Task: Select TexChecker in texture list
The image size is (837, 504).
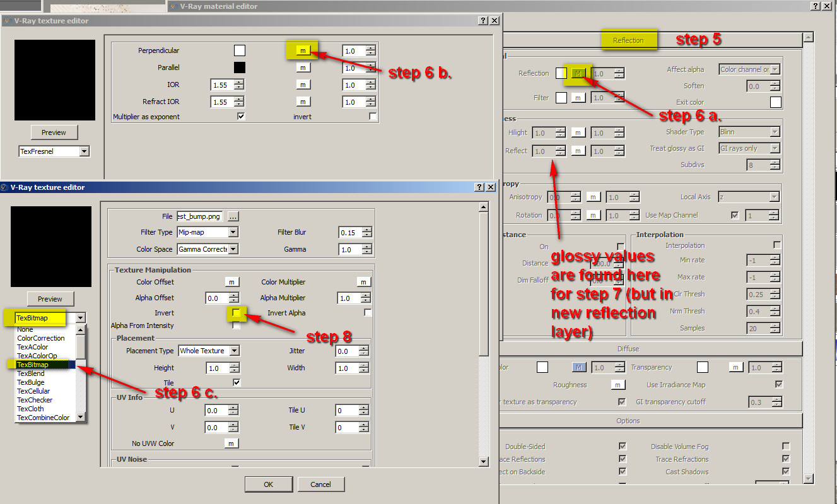Action: point(35,400)
